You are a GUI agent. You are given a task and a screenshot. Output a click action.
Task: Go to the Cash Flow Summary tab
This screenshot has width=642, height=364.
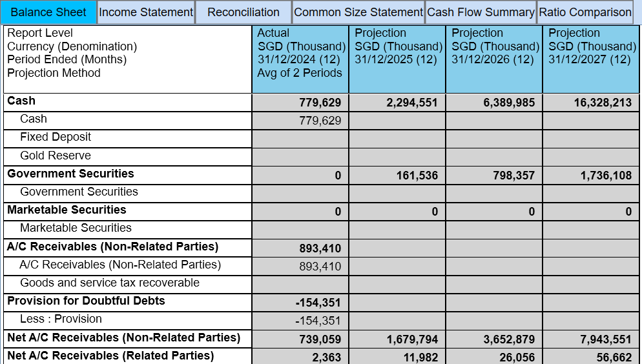tap(481, 12)
